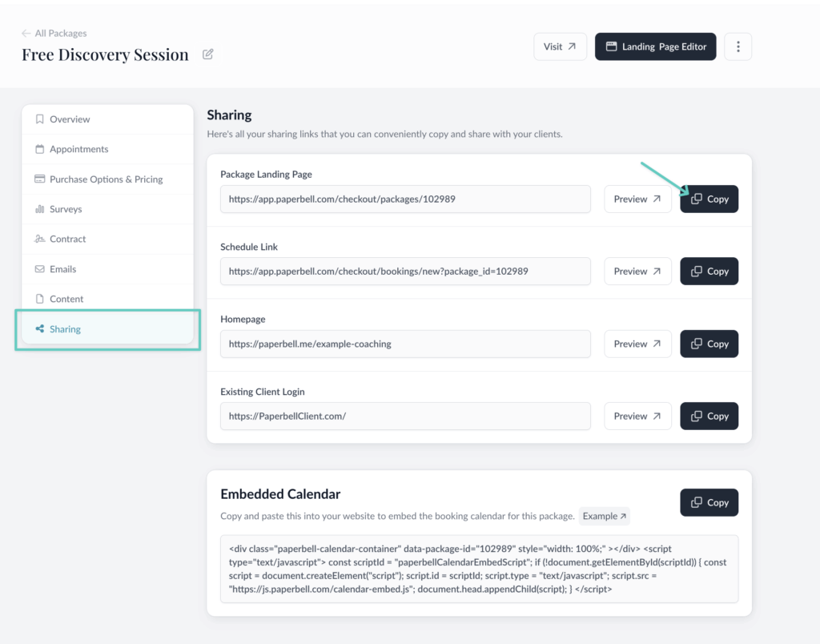The width and height of the screenshot is (820, 644).
Task: Preview the Existing Client Login page
Action: (637, 417)
